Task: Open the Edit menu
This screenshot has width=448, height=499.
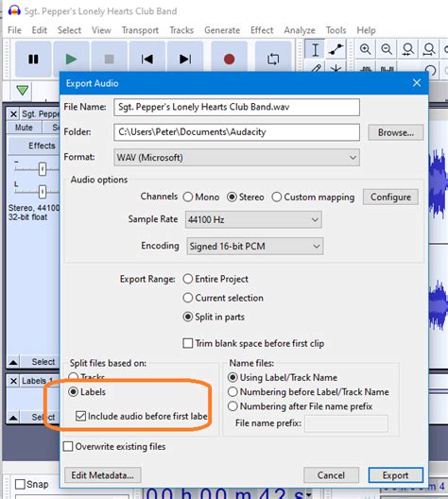Action: (x=39, y=30)
